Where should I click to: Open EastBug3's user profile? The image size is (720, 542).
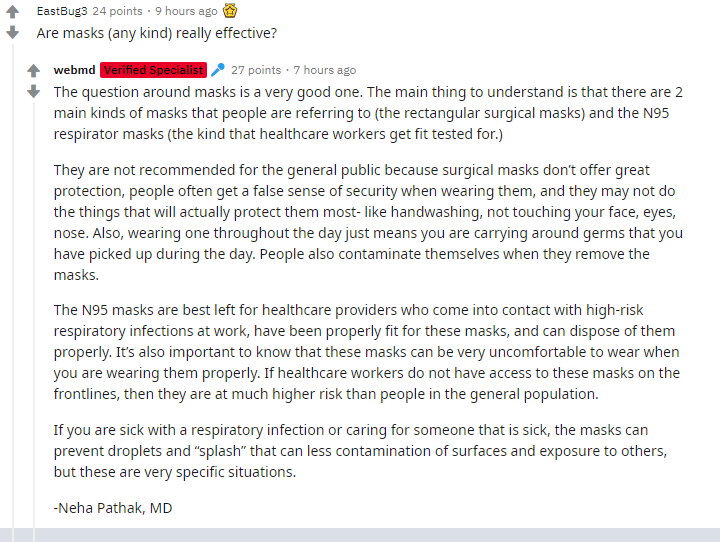point(62,11)
